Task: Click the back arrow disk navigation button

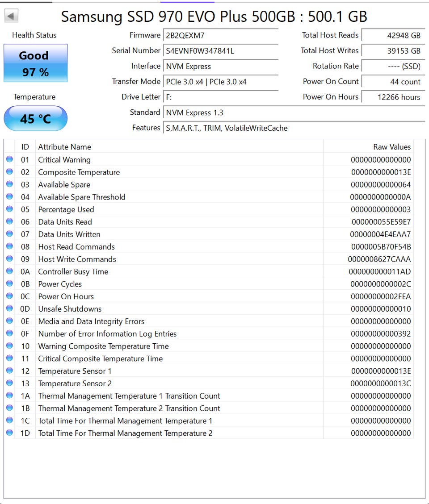Action: 11,16
